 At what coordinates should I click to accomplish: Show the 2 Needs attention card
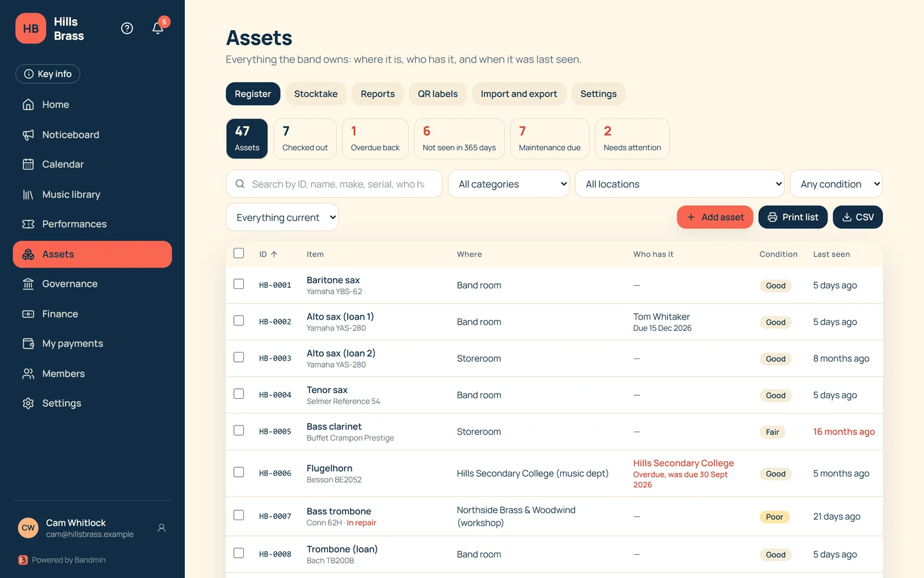[632, 139]
